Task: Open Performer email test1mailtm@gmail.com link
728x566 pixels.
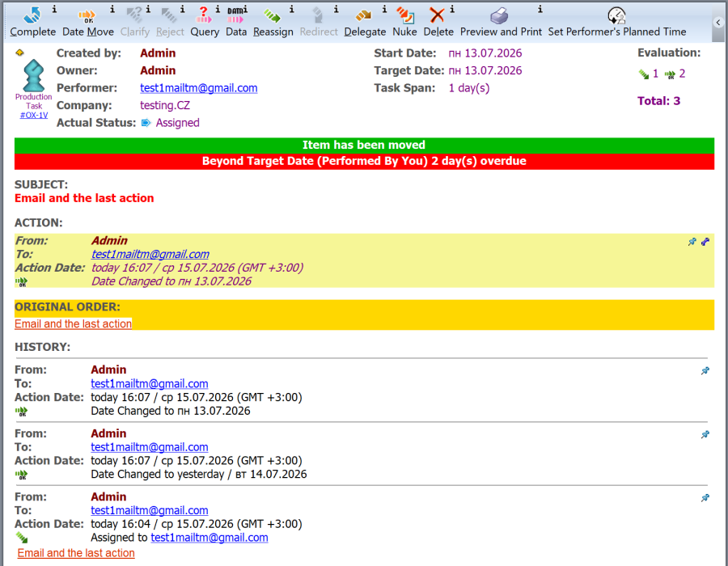Action: [x=199, y=88]
